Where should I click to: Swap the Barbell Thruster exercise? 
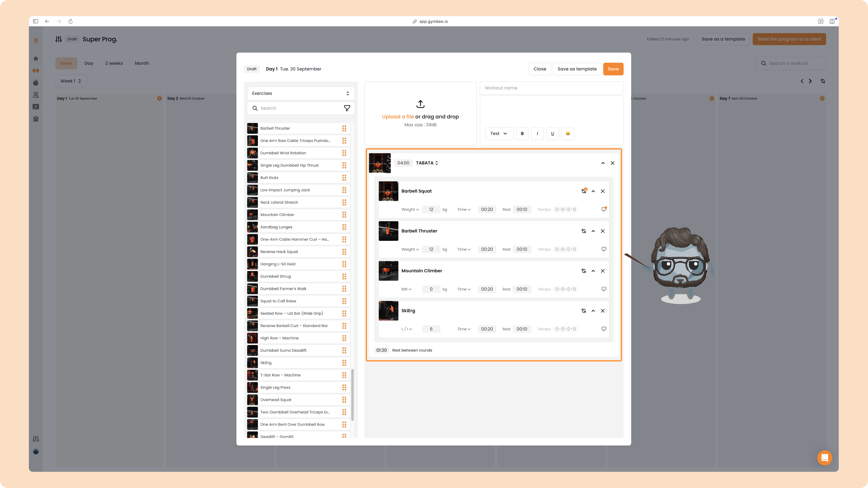click(x=584, y=231)
